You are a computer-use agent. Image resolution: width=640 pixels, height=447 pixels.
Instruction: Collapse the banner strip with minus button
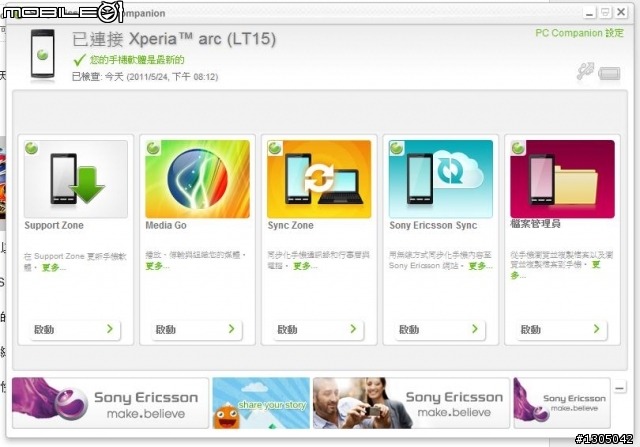coord(620,387)
